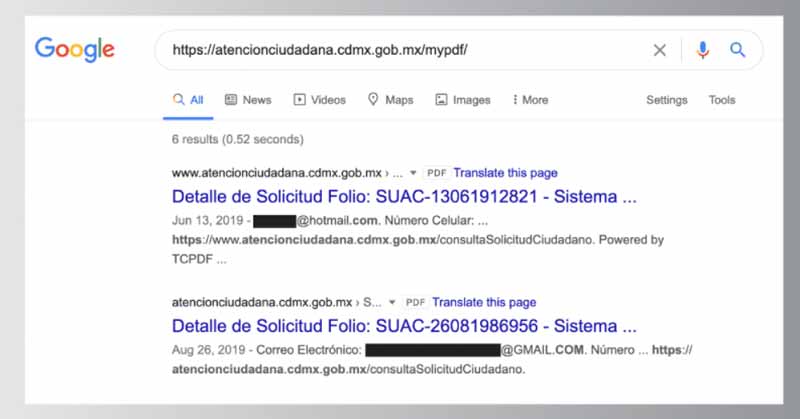The height and width of the screenshot is (419, 800).
Task: Click the Maps pin icon
Action: pyautogui.click(x=373, y=100)
